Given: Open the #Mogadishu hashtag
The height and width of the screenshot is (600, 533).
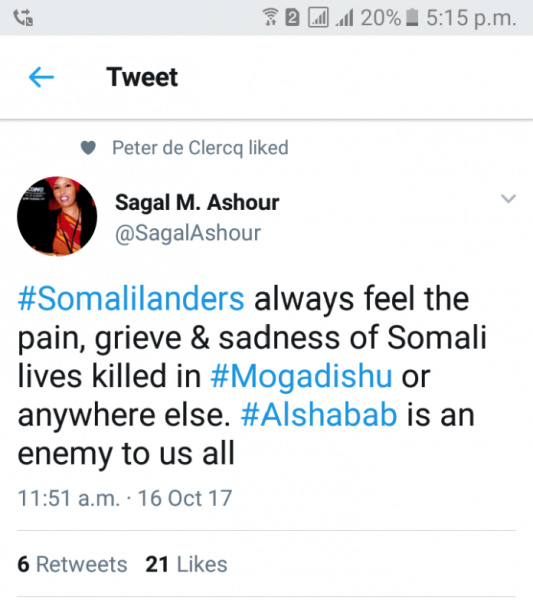Looking at the screenshot, I should click(301, 376).
